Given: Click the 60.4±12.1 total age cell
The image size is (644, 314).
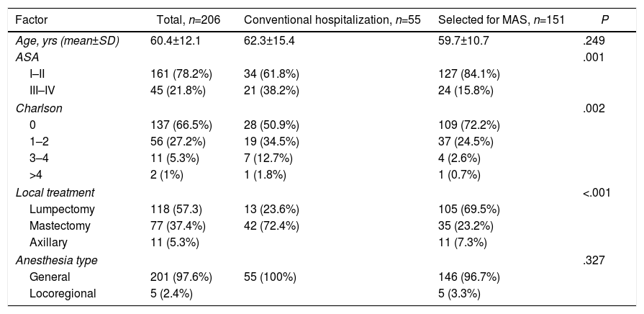Looking at the screenshot, I should (x=175, y=41).
